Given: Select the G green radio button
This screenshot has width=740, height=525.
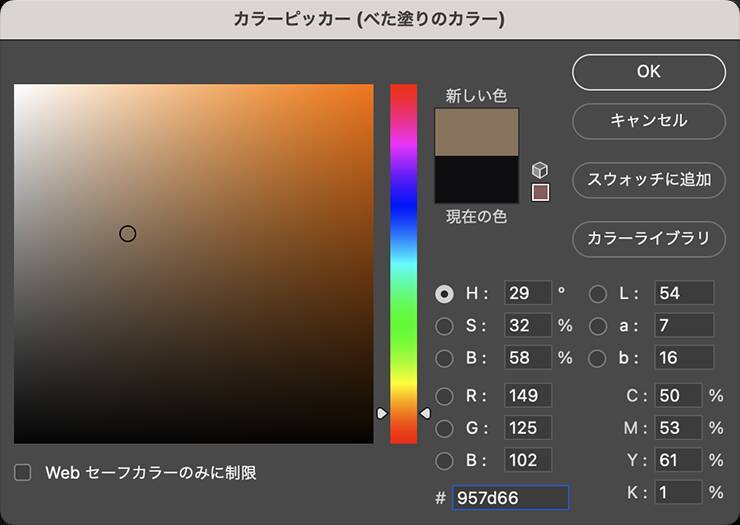Looking at the screenshot, I should point(445,428).
